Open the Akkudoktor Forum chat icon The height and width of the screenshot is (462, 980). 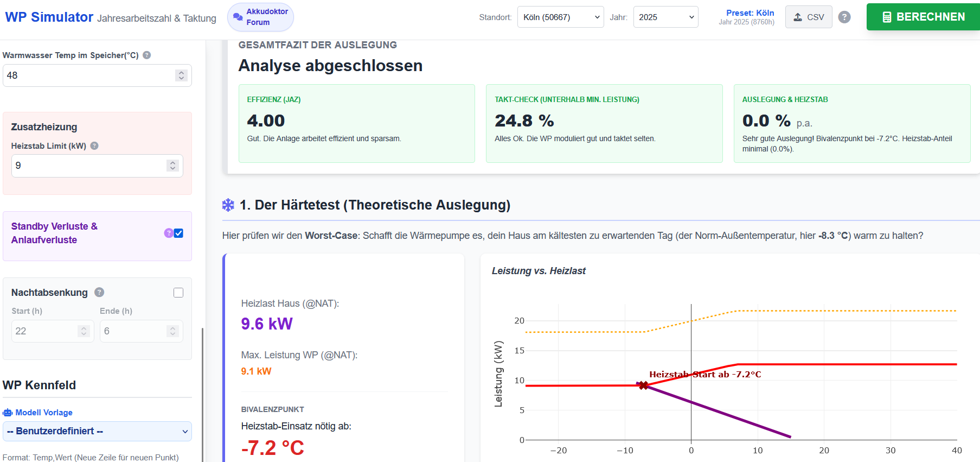tap(238, 17)
